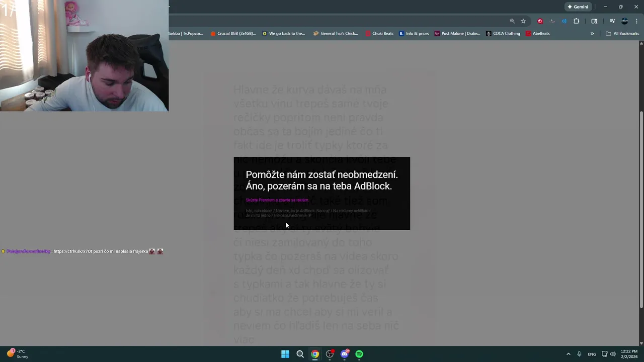The width and height of the screenshot is (644, 362).
Task: Show hidden system tray icons chevron
Action: [569, 354]
